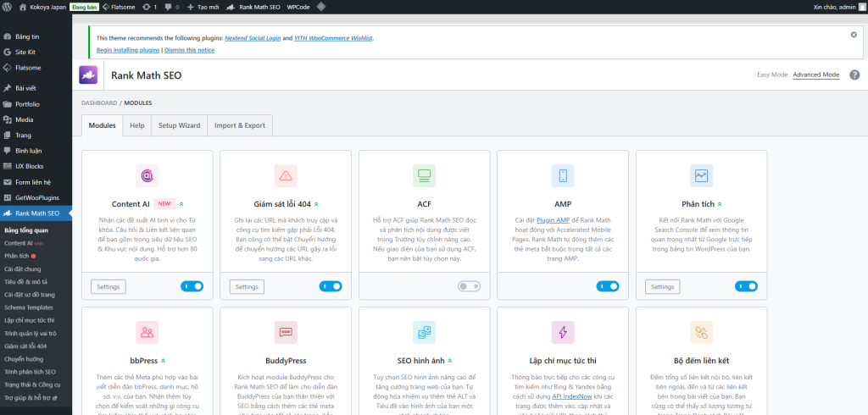Open Settings for Content AI module

point(108,286)
